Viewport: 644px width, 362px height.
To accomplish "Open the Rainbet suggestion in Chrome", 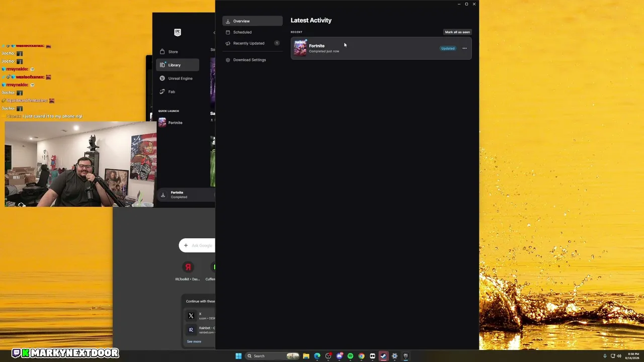I will (200, 330).
